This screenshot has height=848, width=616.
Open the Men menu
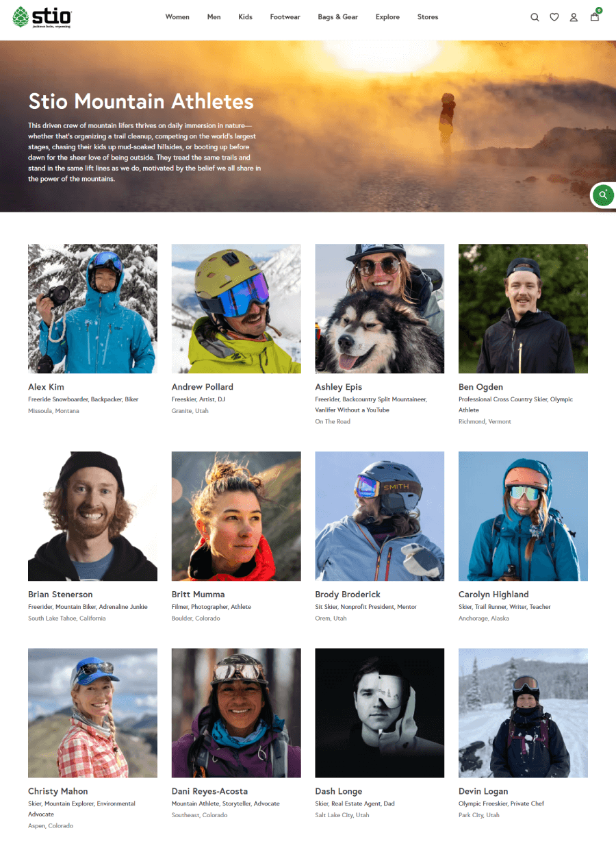point(214,17)
